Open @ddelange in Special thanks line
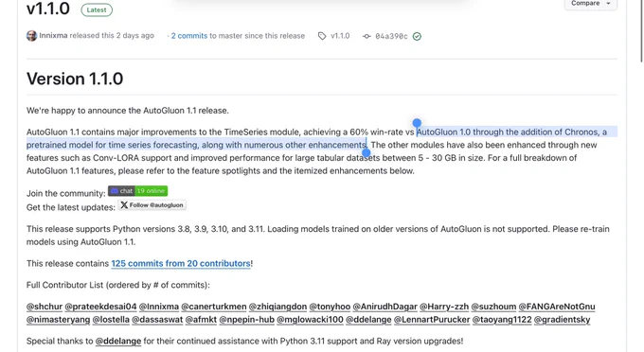The image size is (644, 352). pos(118,341)
